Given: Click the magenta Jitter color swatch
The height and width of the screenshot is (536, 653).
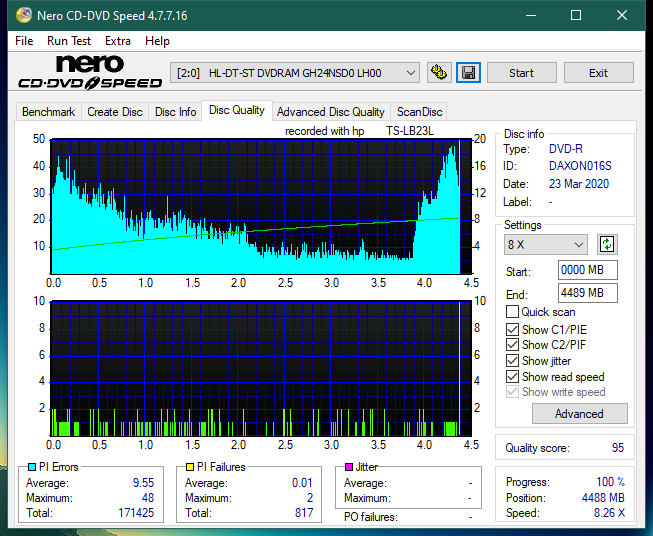Looking at the screenshot, I should [x=349, y=467].
